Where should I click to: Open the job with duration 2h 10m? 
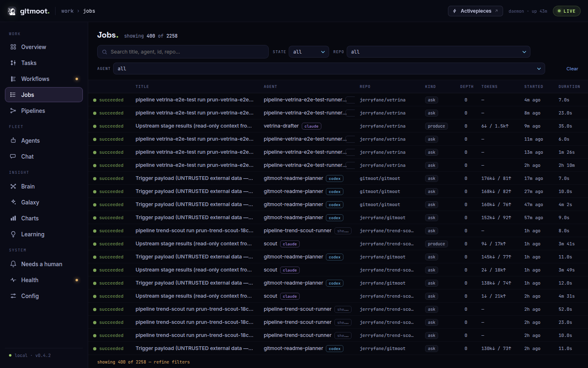pyautogui.click(x=338, y=165)
